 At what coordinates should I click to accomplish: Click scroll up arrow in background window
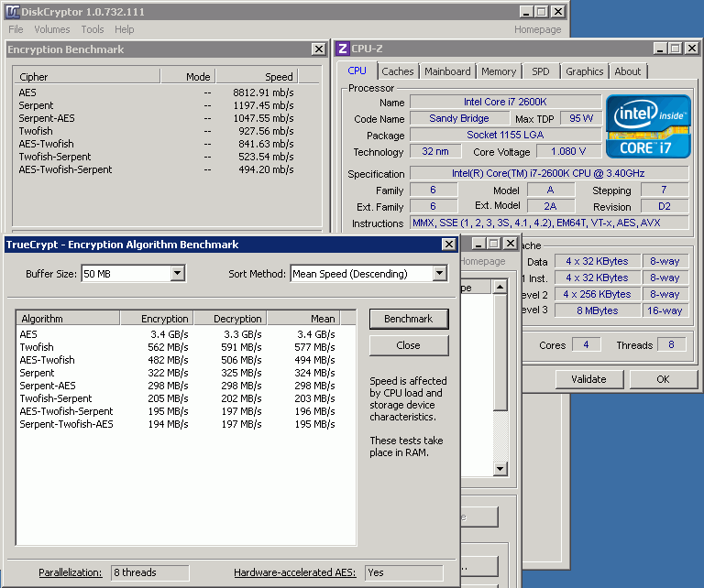click(500, 287)
